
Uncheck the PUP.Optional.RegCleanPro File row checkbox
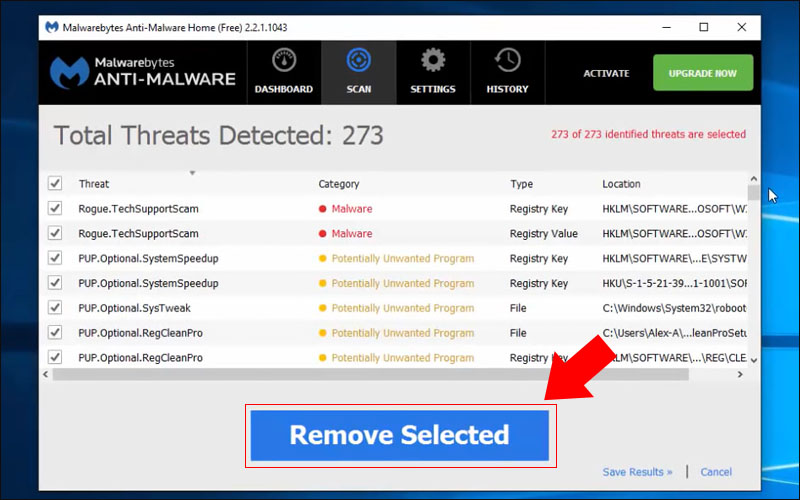(55, 333)
